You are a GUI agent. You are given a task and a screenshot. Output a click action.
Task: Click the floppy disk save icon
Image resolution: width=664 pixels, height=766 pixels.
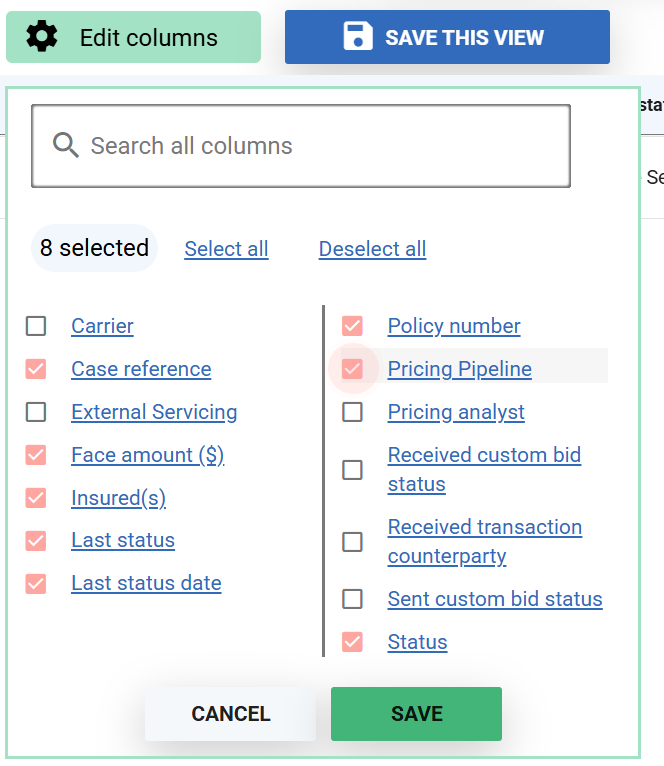pos(357,38)
